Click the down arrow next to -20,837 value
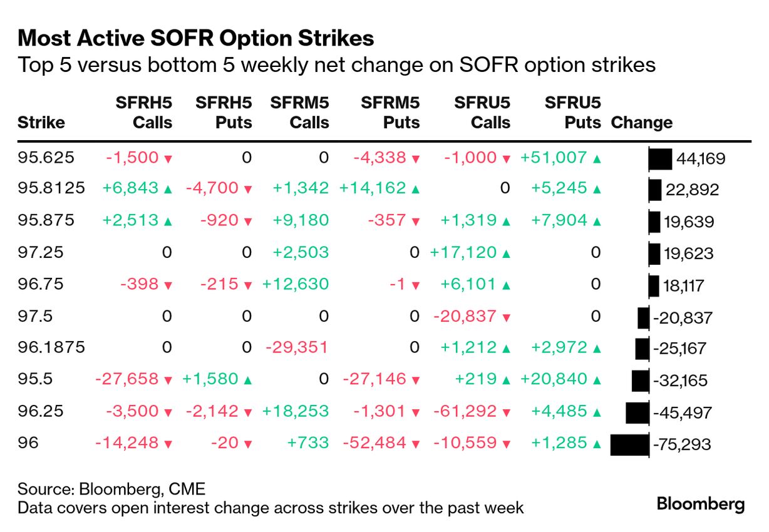Screen dimensions: 769x532 (x=506, y=317)
